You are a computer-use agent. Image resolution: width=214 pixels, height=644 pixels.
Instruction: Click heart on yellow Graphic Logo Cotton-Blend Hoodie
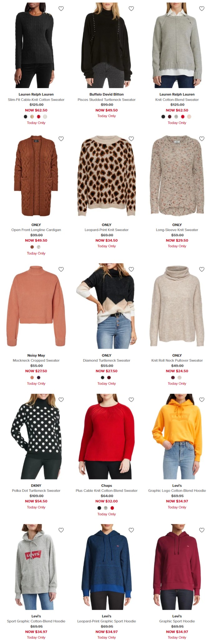tap(202, 400)
